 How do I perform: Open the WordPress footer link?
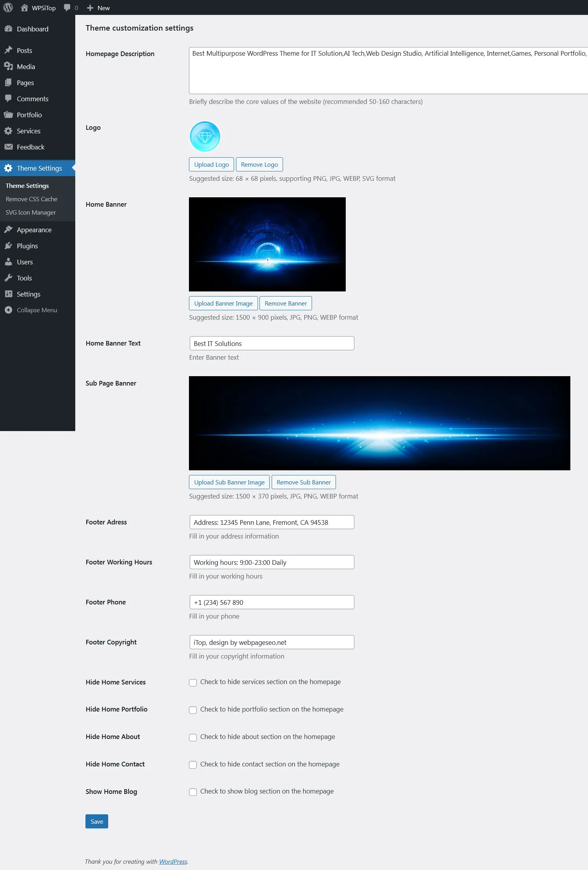173,861
